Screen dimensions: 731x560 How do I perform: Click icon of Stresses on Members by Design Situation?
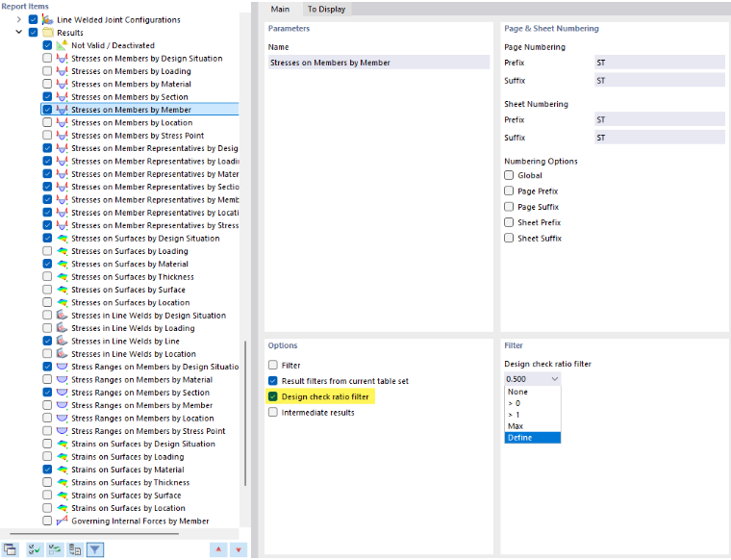pos(62,59)
